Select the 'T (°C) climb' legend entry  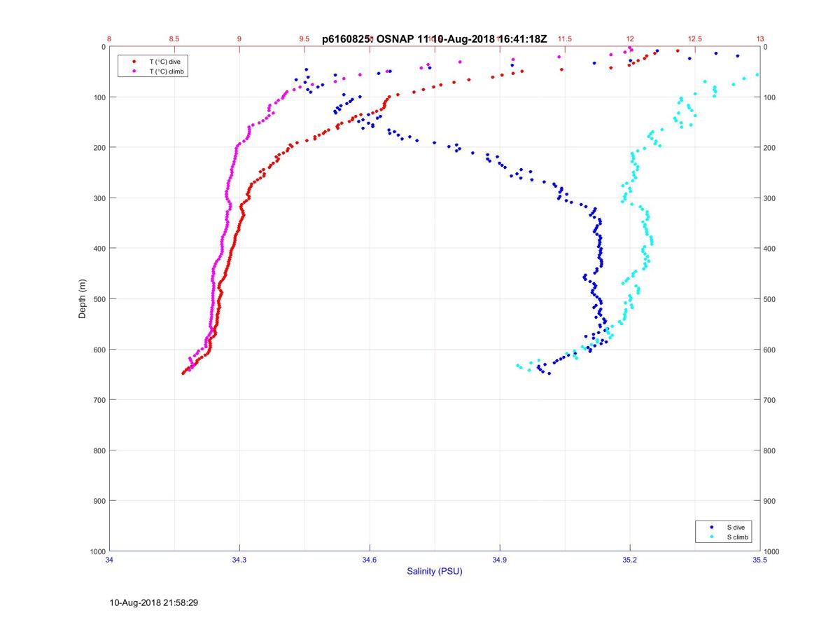coord(167,71)
